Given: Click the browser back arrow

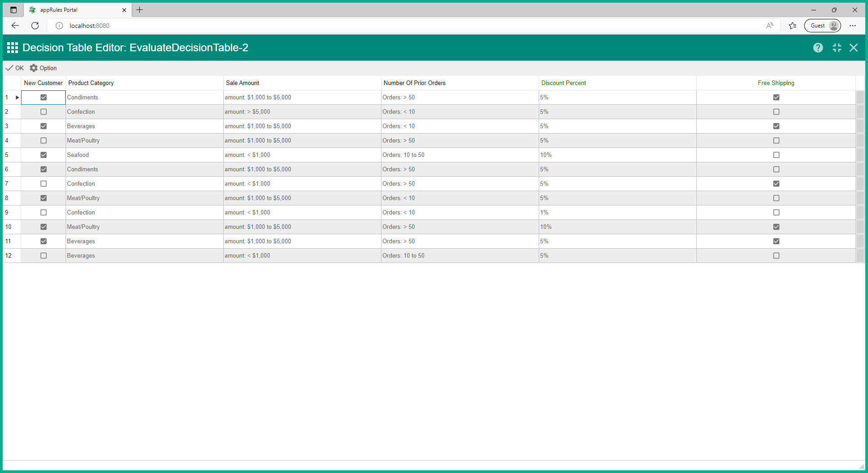Looking at the screenshot, I should coord(15,26).
